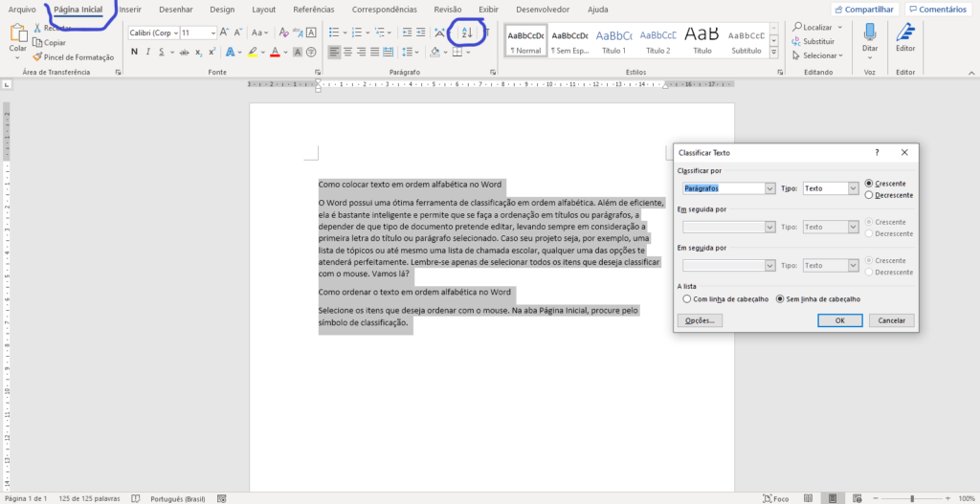The height and width of the screenshot is (504, 980).
Task: Click increase indent icon
Action: click(x=421, y=33)
